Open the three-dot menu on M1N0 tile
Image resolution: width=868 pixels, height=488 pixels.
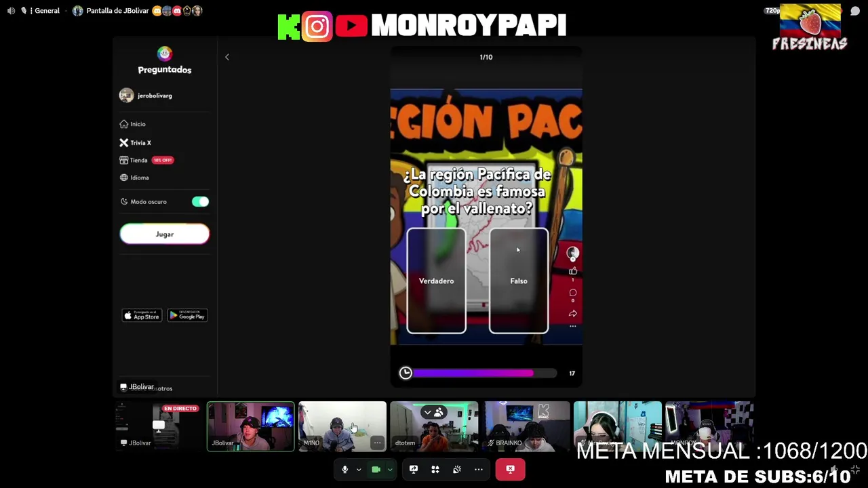click(377, 443)
